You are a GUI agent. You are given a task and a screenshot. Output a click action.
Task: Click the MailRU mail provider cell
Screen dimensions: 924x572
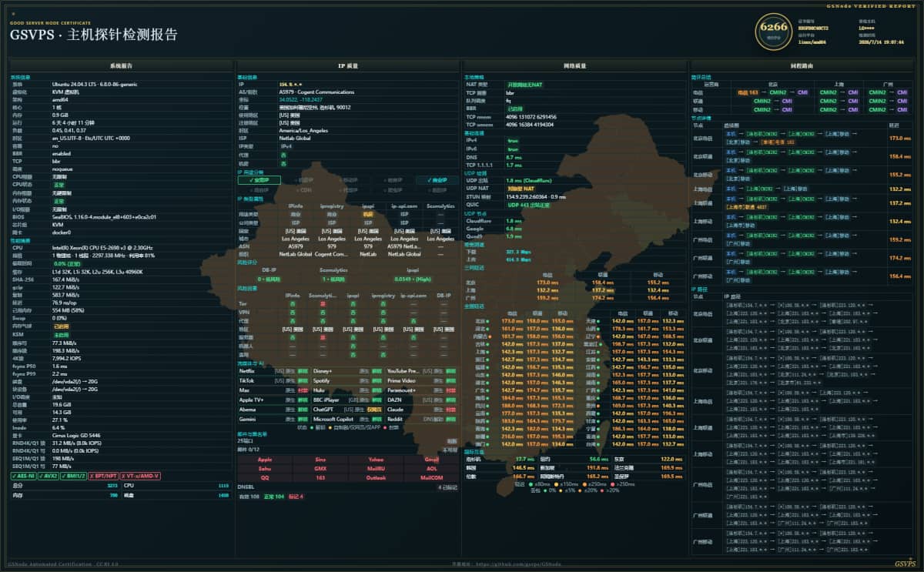click(x=376, y=468)
